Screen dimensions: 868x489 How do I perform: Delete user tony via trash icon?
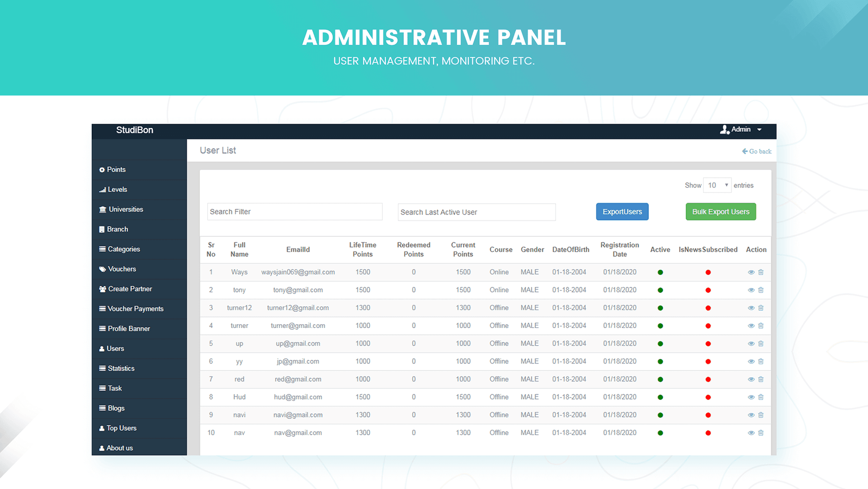pyautogui.click(x=761, y=290)
